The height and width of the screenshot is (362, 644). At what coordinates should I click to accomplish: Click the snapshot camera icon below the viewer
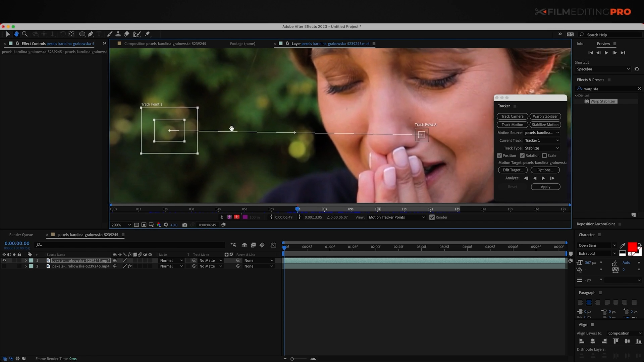185,225
